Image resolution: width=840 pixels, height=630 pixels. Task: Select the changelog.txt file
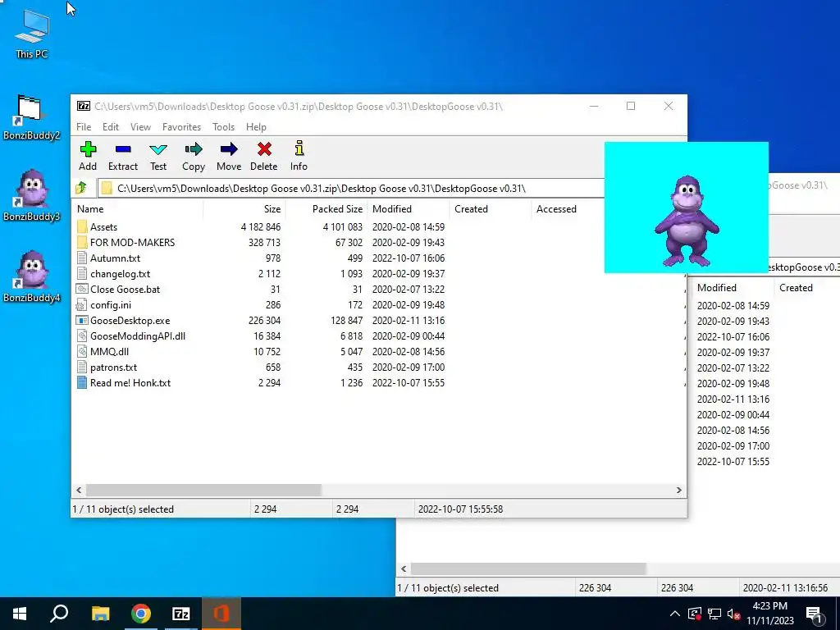(x=120, y=274)
